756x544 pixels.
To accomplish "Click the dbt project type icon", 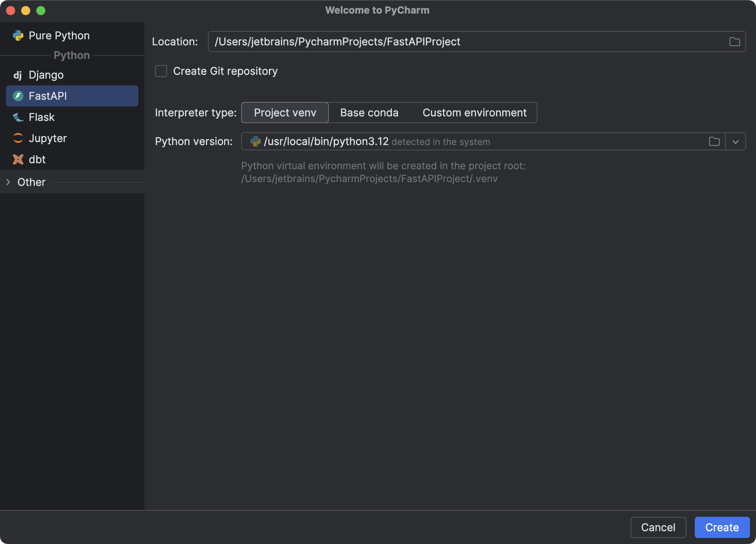I will tap(18, 159).
